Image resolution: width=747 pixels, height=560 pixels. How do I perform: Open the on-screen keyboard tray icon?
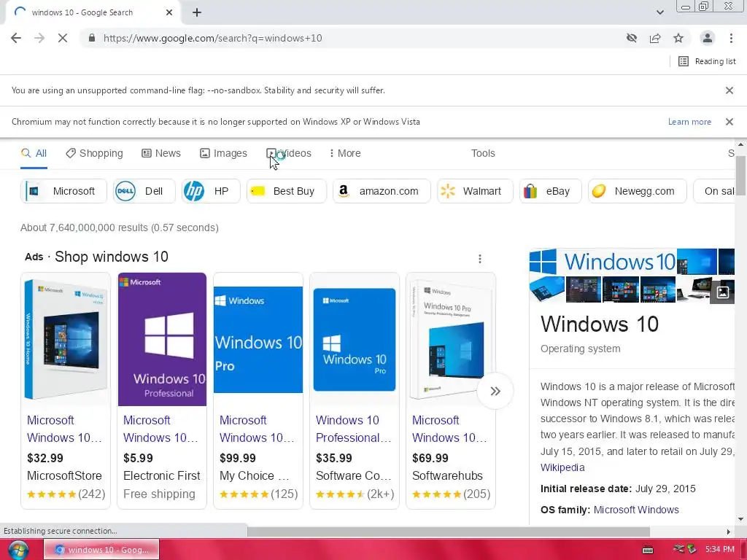[x=648, y=550]
